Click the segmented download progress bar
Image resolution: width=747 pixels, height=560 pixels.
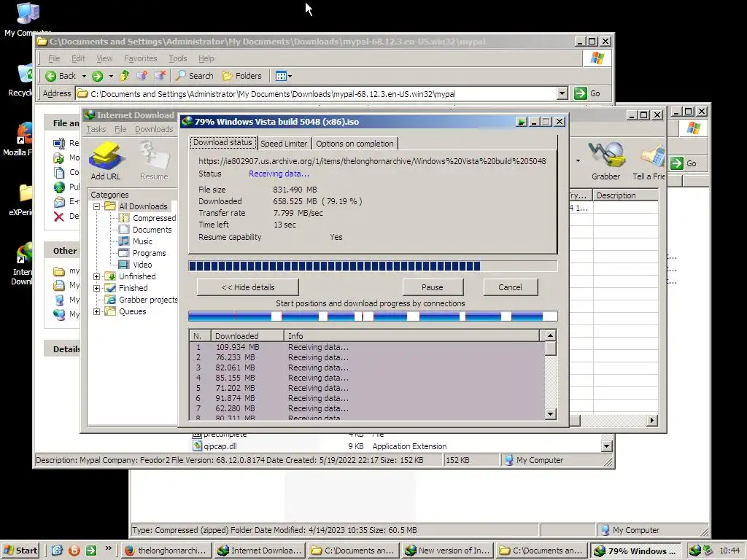point(373,266)
